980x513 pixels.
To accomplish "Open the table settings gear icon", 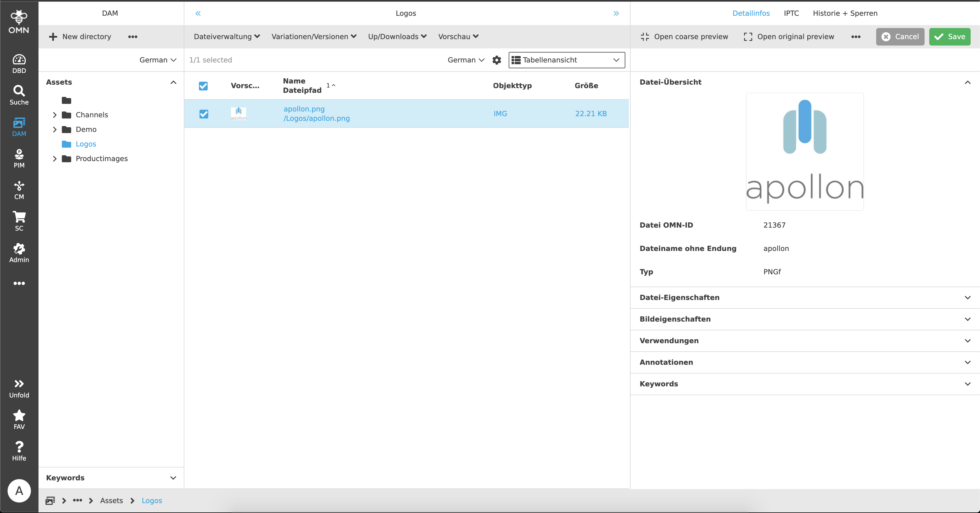I will point(496,60).
